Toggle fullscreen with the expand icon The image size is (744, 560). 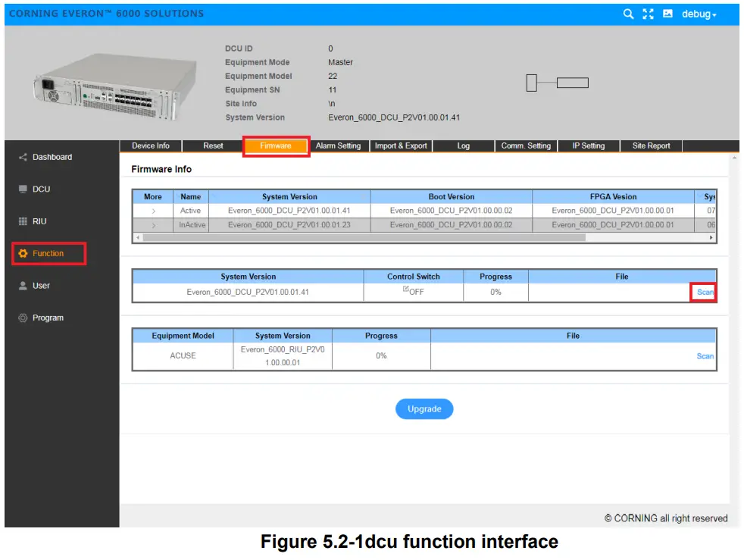tap(648, 14)
